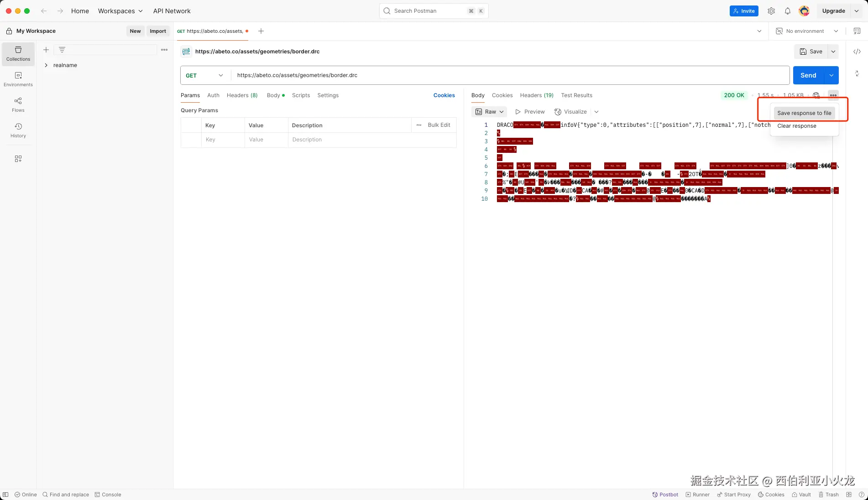Switch to the request Headers (8) tab

(242, 95)
